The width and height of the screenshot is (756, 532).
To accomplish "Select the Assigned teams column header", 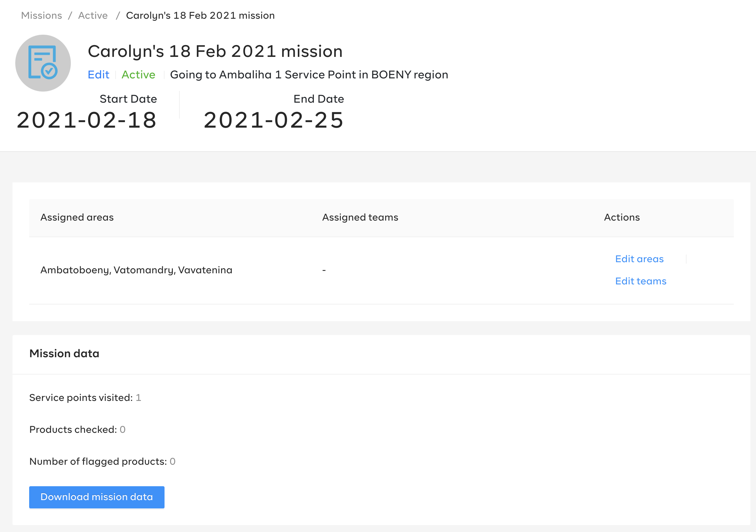I will 360,217.
